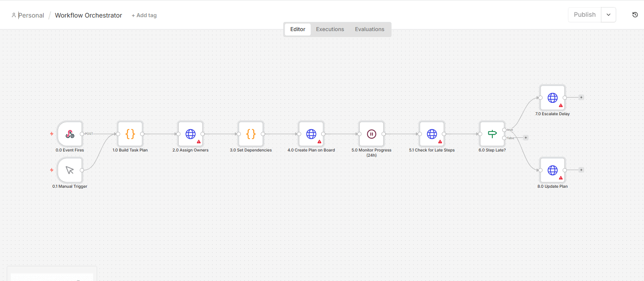Click the '1.0 Build Task Plan' label
Image resolution: width=644 pixels, height=281 pixels.
(130, 150)
